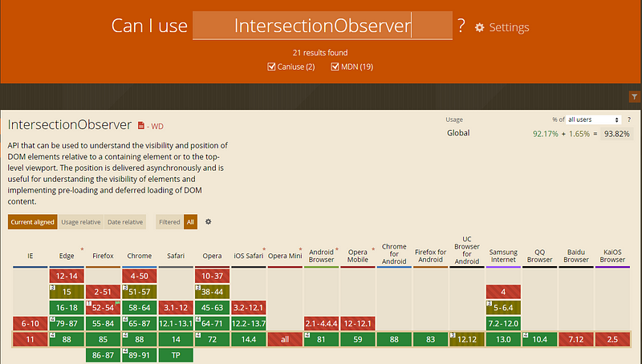Switch to Usage relative tab
This screenshot has height=364, width=642.
81,222
